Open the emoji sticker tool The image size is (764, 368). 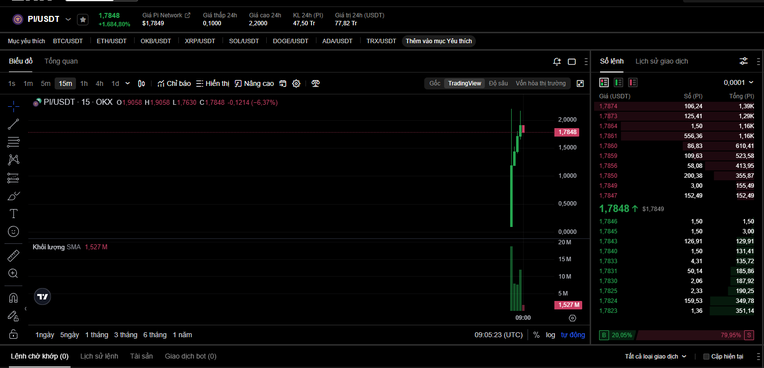click(x=14, y=232)
